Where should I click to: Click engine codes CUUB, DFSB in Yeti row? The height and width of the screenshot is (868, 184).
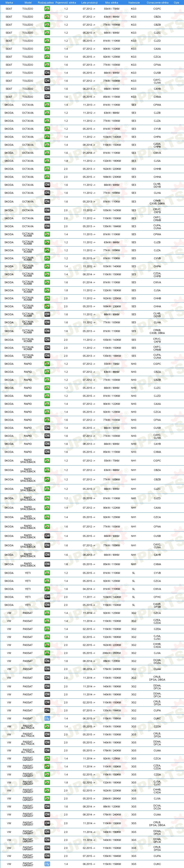click(x=157, y=605)
